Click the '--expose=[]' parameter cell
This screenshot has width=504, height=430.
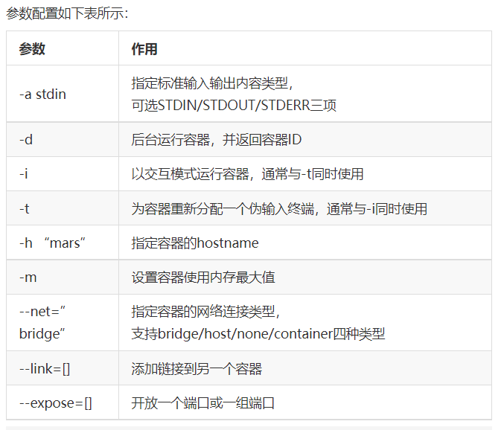tap(56, 403)
